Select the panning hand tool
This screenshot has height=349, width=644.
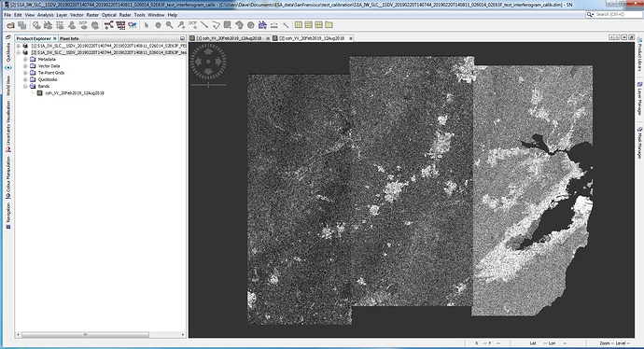(x=158, y=25)
